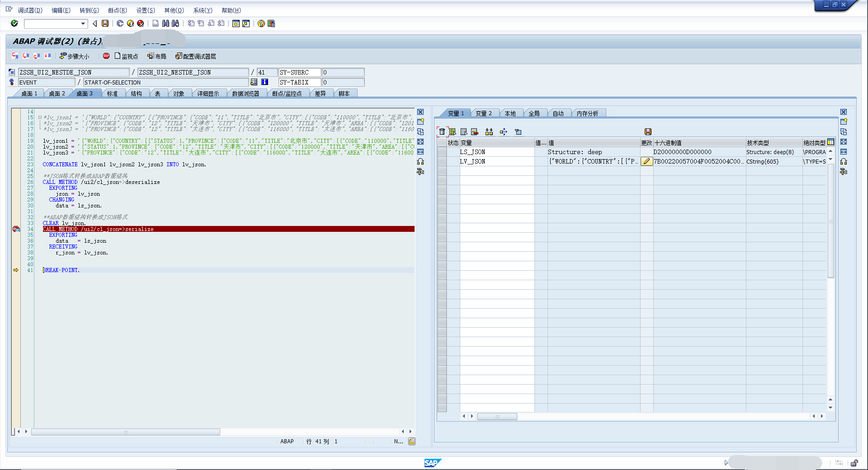Viewport: 868px width, 470px height.
Task: Switch to the 数据浏览器 tab
Action: click(x=245, y=94)
